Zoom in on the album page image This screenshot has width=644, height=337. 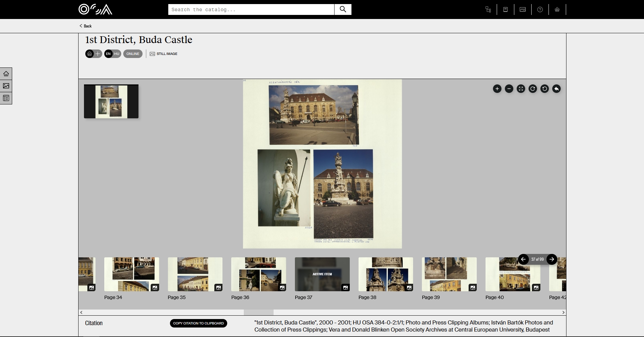pos(497,89)
